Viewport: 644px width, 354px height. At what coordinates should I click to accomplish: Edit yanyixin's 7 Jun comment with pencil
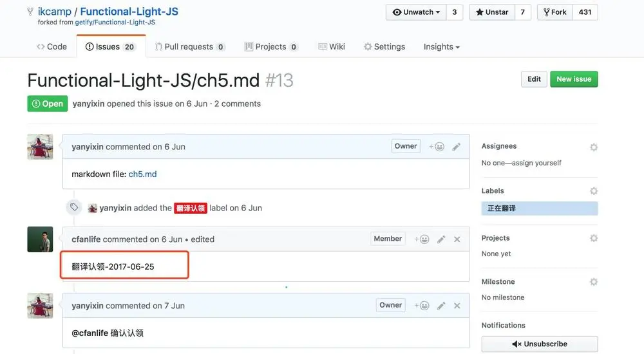pyautogui.click(x=441, y=306)
